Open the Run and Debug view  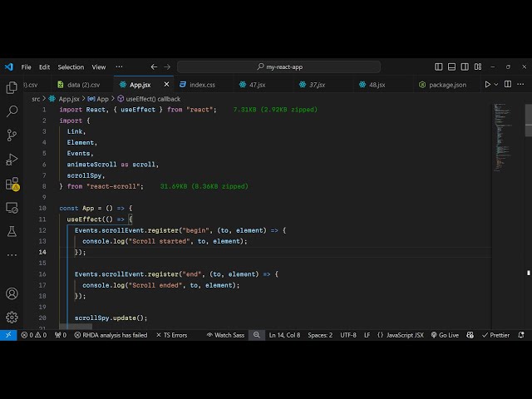(x=12, y=159)
